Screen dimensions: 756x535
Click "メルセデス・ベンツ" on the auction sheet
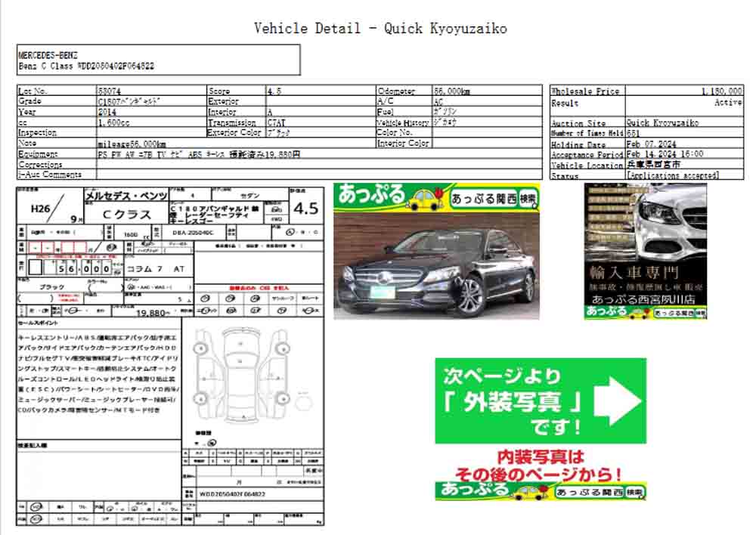point(125,196)
